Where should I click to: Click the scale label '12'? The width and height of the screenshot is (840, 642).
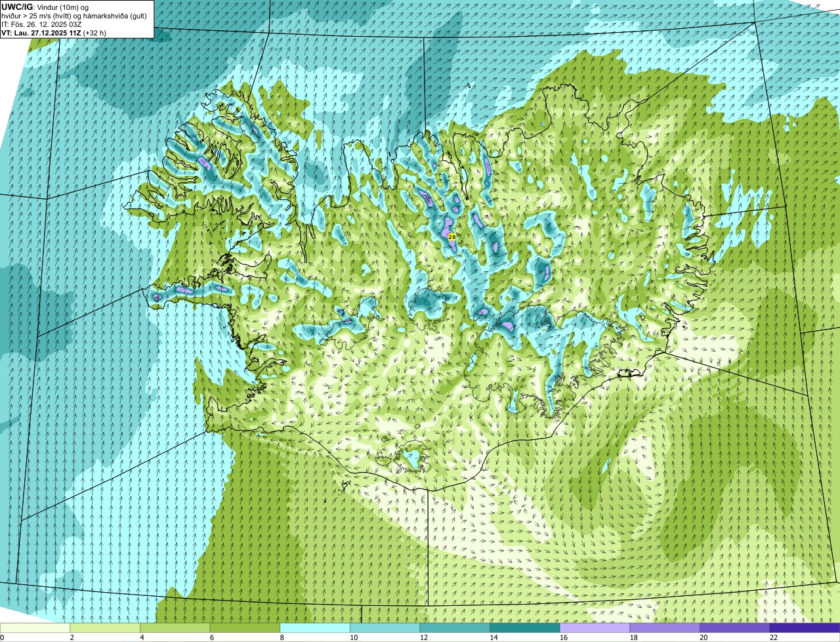pyautogui.click(x=423, y=637)
